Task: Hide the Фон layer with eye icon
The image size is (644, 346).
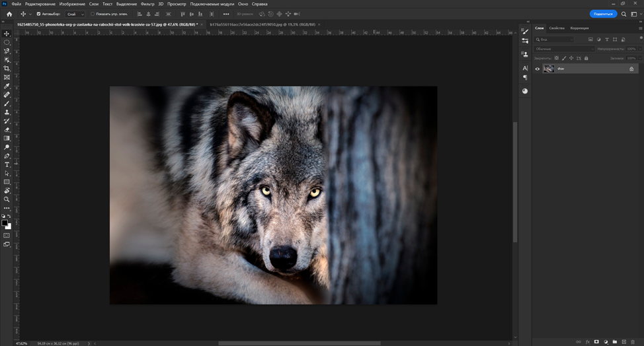Action: point(537,69)
